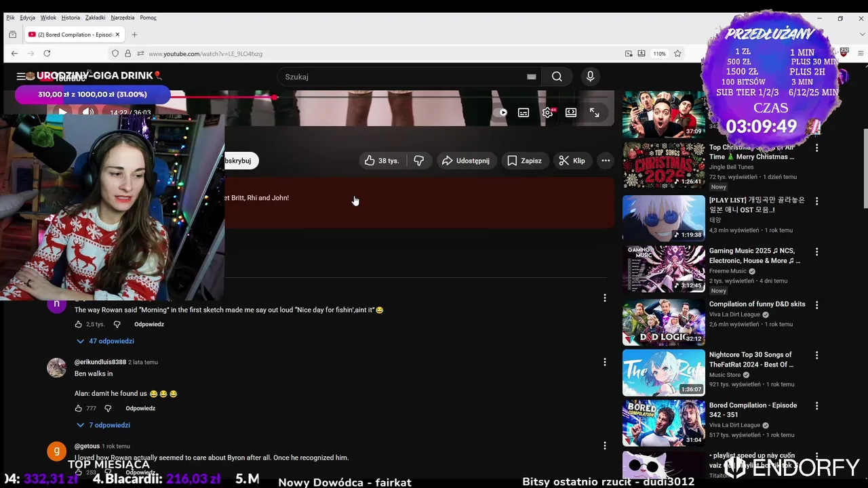This screenshot has height=488, width=868.
Task: Open options menu for getous comment
Action: click(x=605, y=446)
